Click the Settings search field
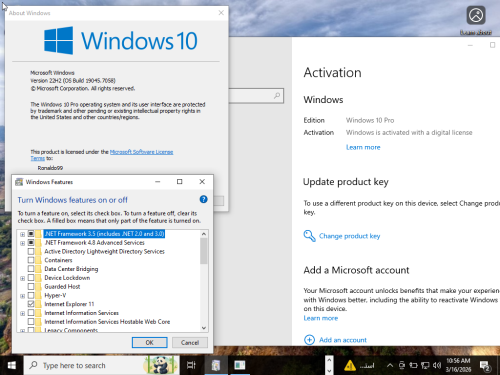The image size is (500, 375). [256, 96]
